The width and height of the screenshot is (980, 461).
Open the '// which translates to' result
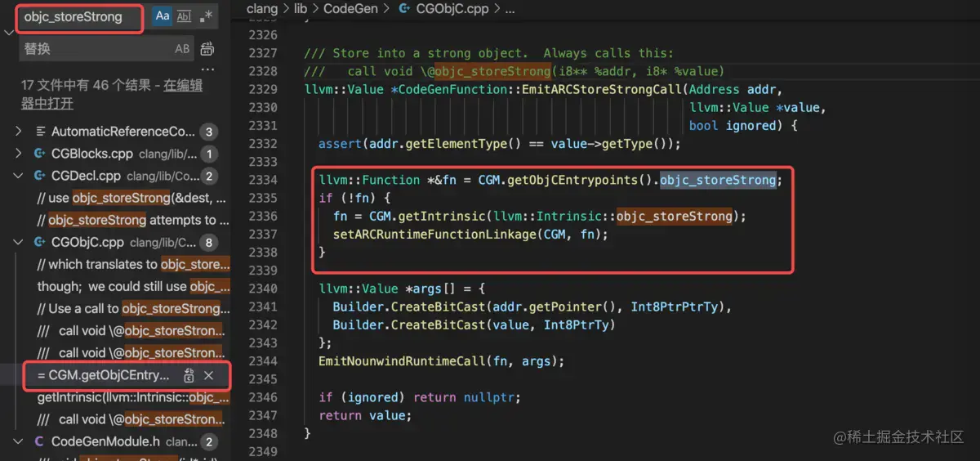[131, 264]
